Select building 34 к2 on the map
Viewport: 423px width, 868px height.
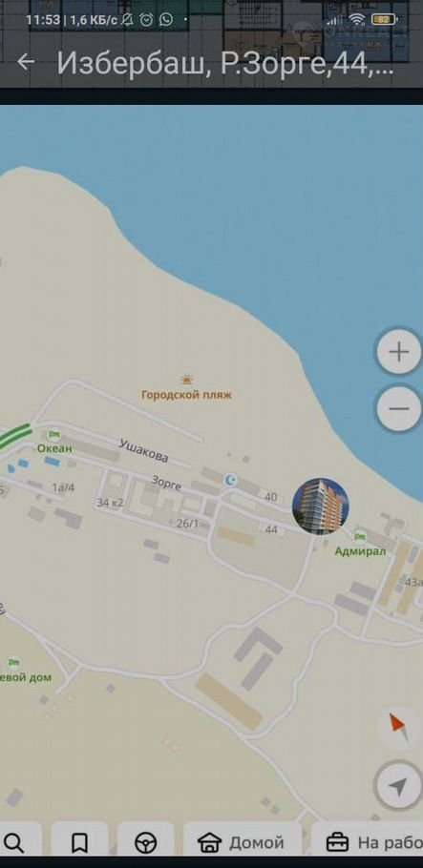tap(110, 503)
